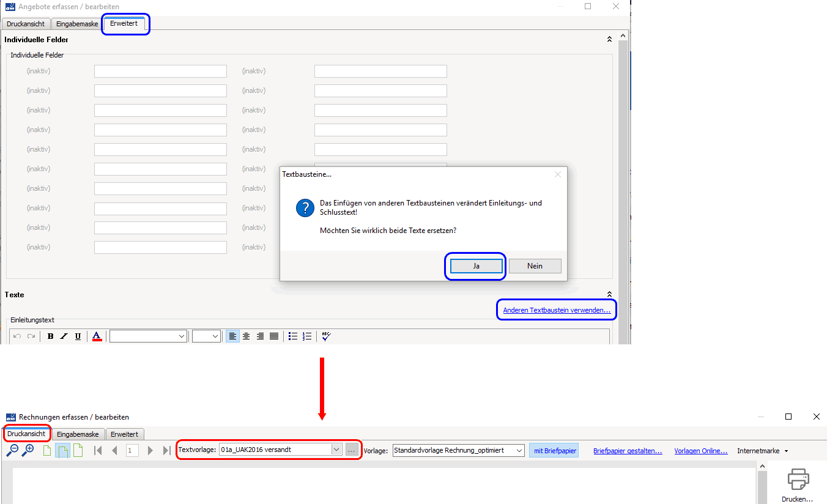The height and width of the screenshot is (504, 827).
Task: Click first inactive field in left column
Action: 160,71
